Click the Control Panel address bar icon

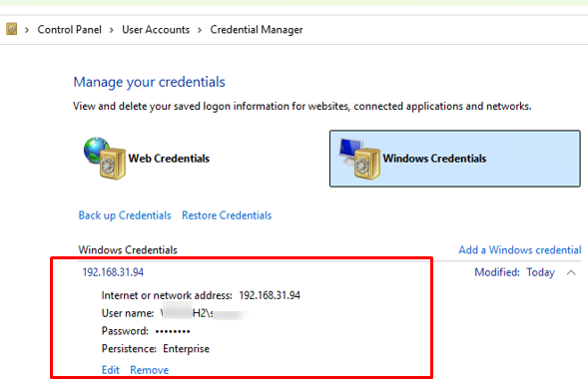pos(12,29)
